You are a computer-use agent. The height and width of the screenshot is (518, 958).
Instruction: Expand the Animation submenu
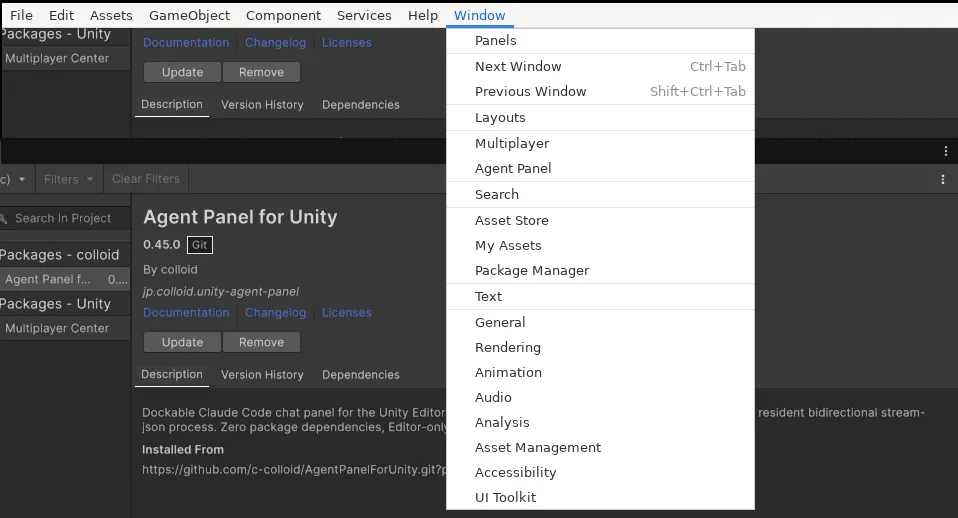600,372
